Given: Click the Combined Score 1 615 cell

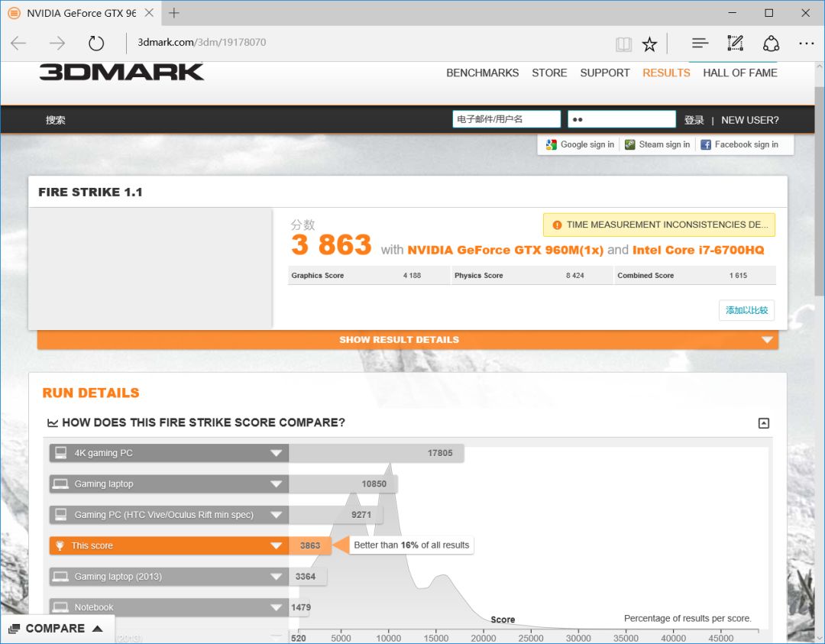Looking at the screenshot, I should point(695,275).
